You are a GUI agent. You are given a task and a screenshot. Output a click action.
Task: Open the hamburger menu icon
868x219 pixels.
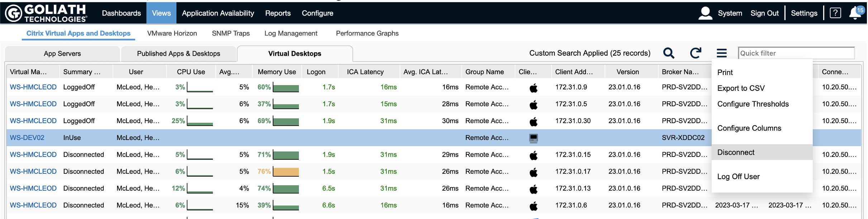pyautogui.click(x=721, y=53)
